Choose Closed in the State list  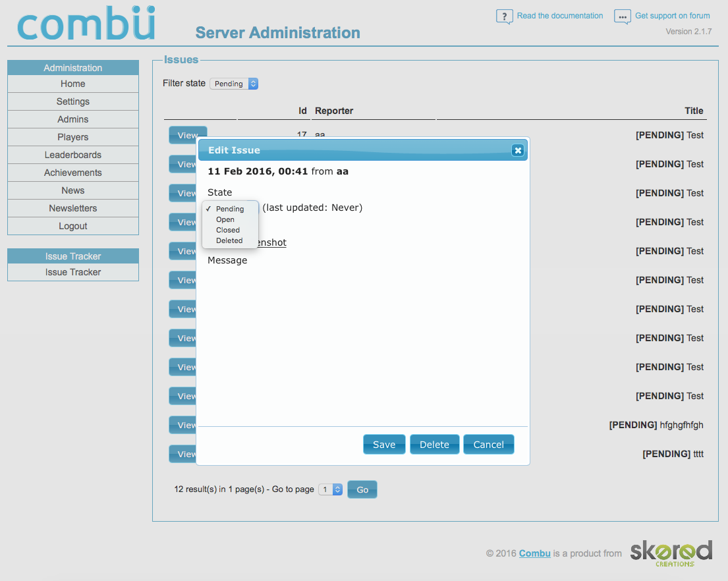coord(227,230)
